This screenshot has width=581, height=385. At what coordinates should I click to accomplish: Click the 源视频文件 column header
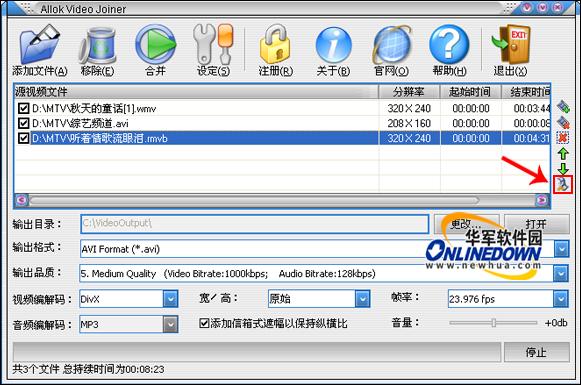(196, 92)
